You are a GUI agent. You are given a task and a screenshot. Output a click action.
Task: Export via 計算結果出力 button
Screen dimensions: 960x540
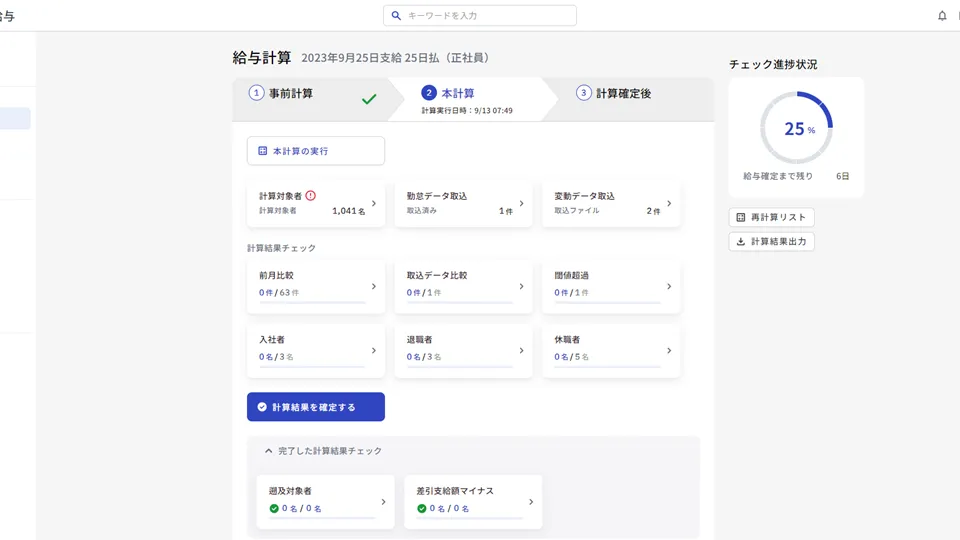click(x=771, y=241)
